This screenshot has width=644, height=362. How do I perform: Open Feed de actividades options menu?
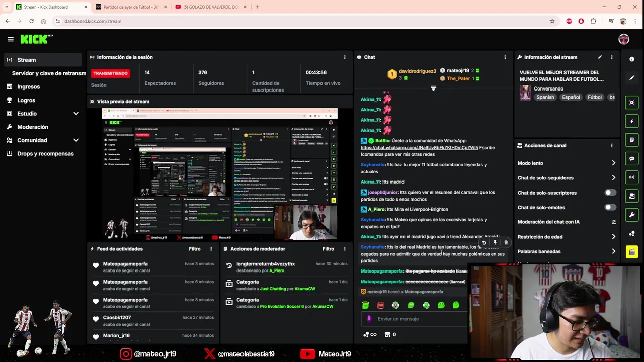click(x=211, y=249)
